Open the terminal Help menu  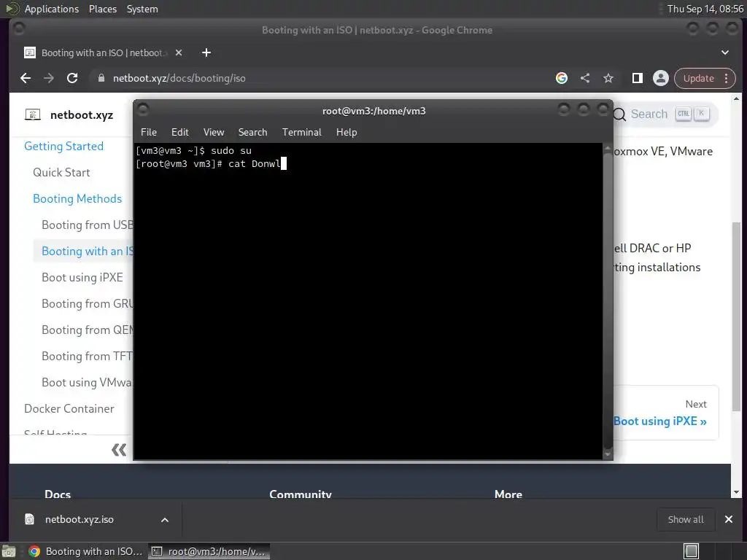coord(347,132)
